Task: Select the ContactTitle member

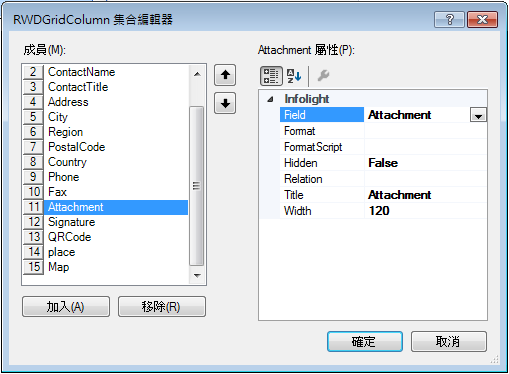Action: click(x=105, y=87)
